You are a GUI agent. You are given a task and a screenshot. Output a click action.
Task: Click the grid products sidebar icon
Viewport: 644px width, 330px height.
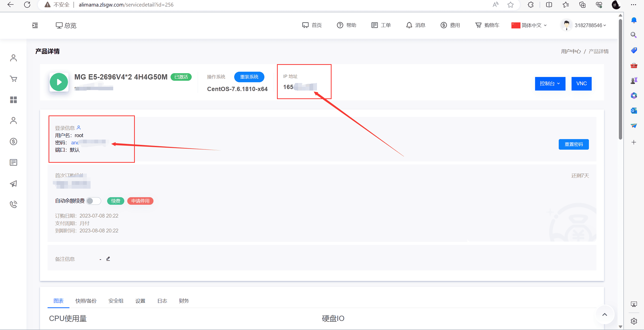point(14,100)
